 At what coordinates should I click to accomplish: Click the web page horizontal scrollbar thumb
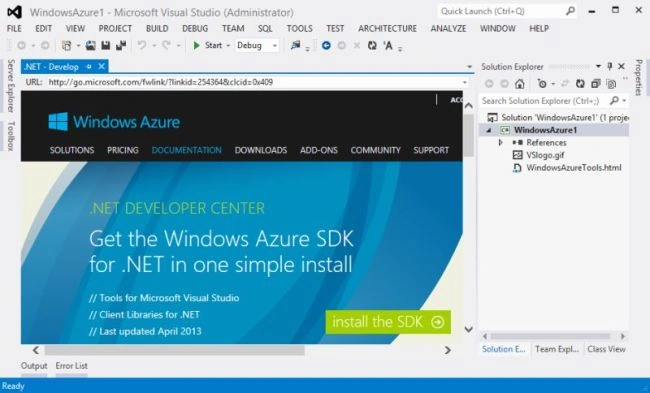tap(175, 350)
